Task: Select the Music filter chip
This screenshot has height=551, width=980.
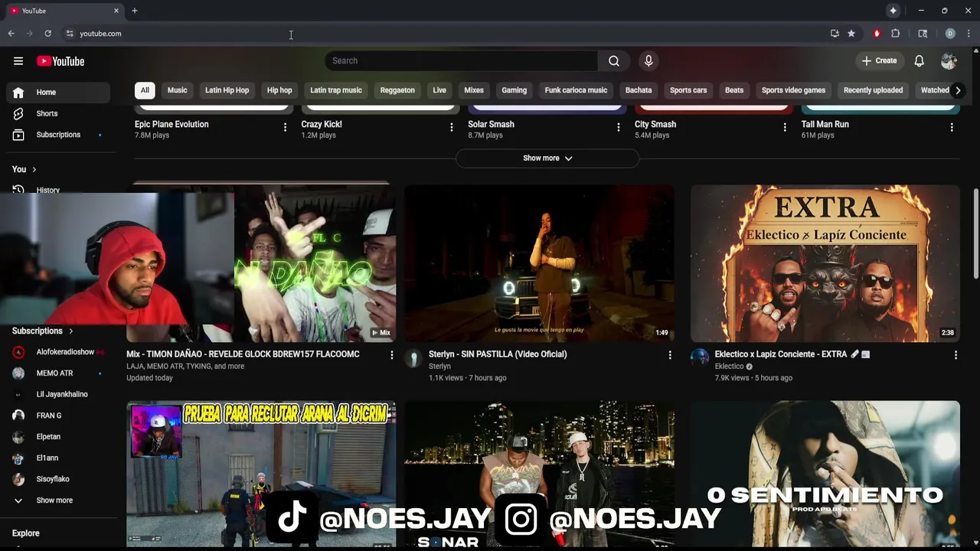Action: 177,90
